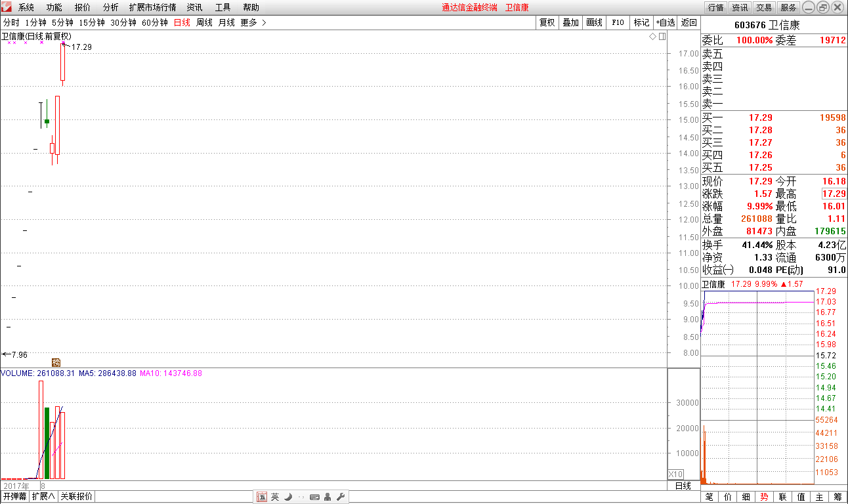Viewport: 848px width, 504px height.
Task: Switch right panel to 主 tab
Action: coord(820,497)
